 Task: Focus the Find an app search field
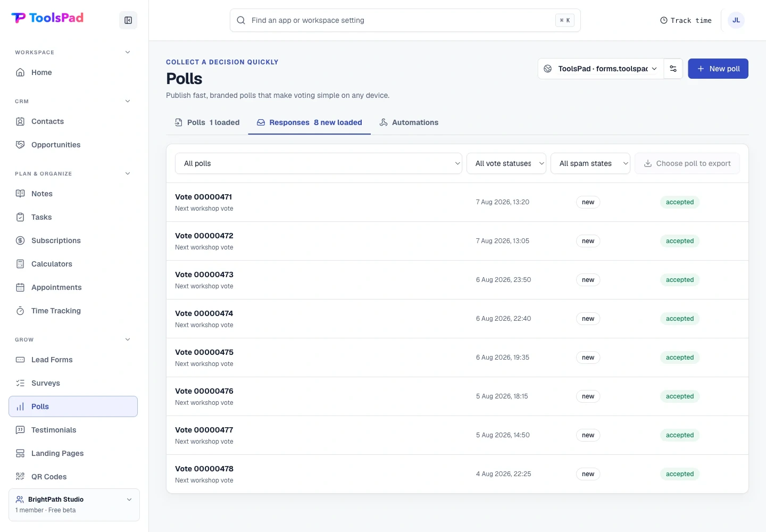pos(405,20)
